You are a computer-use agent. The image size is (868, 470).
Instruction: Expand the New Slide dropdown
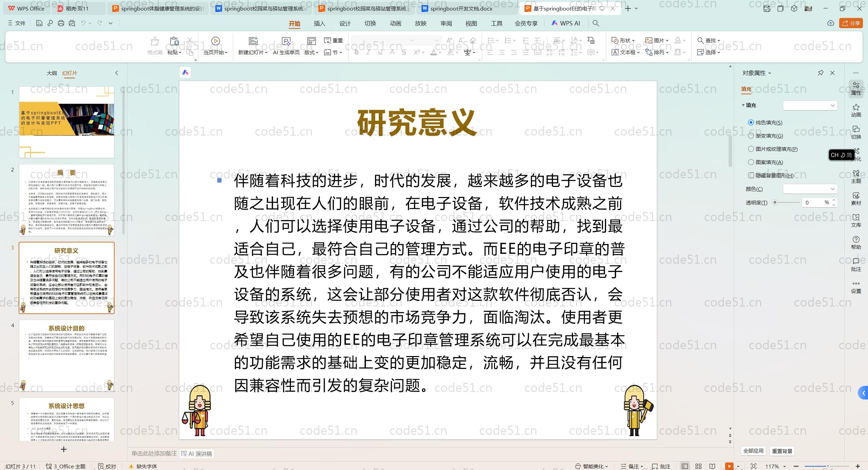pos(267,52)
